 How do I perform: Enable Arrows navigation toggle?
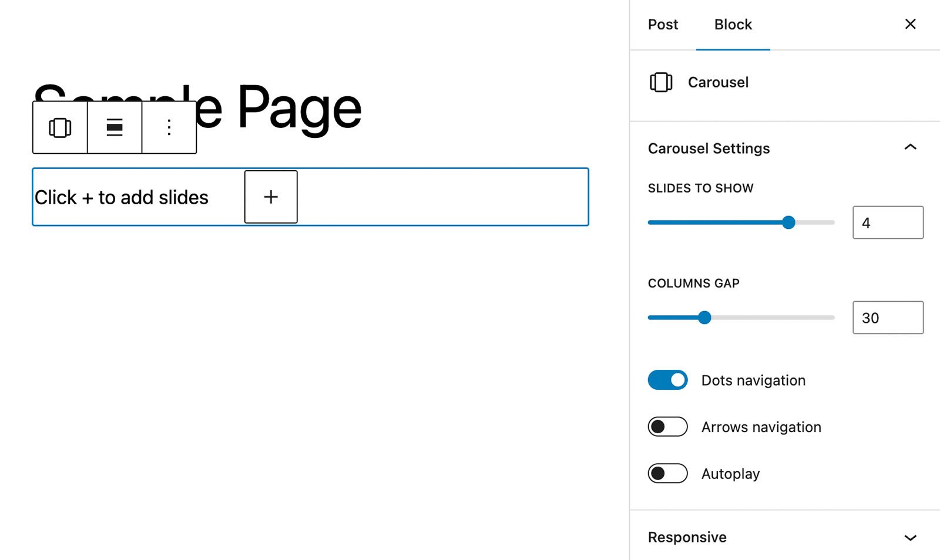667,427
